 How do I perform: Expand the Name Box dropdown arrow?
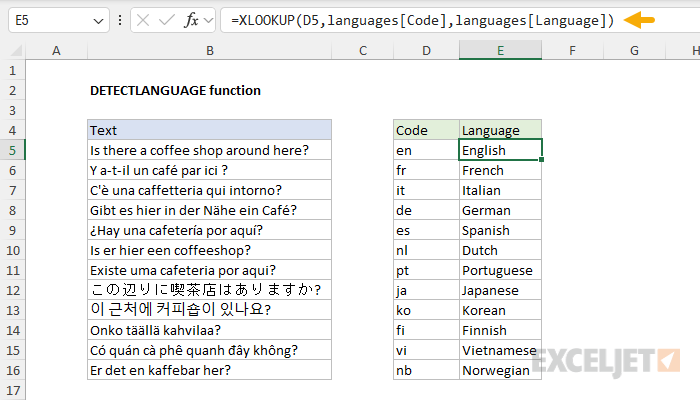click(98, 21)
